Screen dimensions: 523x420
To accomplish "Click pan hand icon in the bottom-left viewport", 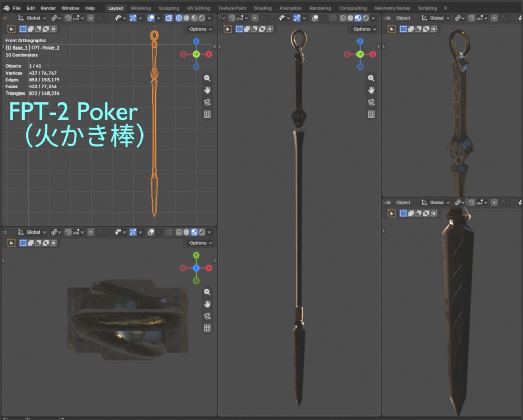I will point(207,304).
